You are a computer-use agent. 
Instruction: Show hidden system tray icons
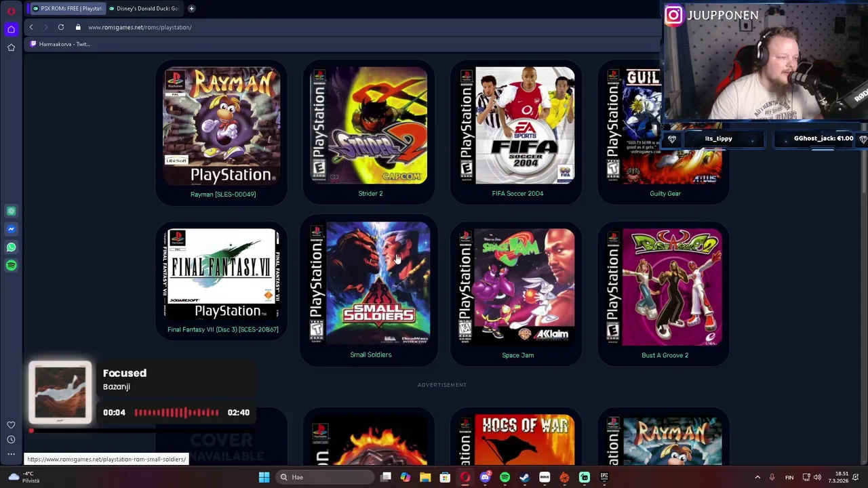click(757, 477)
